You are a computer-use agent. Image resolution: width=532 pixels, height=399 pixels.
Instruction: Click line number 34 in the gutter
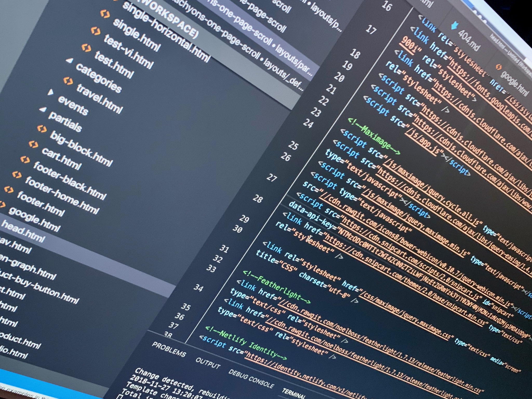point(198,288)
